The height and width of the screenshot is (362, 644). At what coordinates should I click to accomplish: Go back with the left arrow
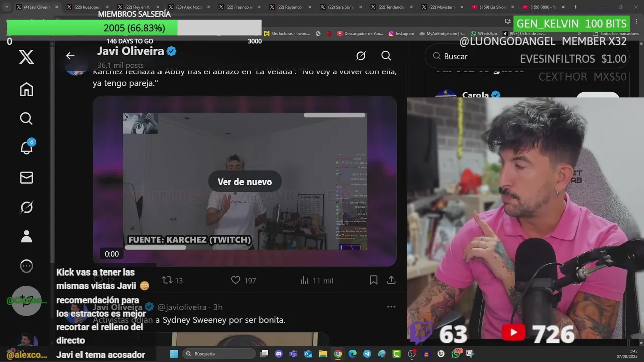70,56
